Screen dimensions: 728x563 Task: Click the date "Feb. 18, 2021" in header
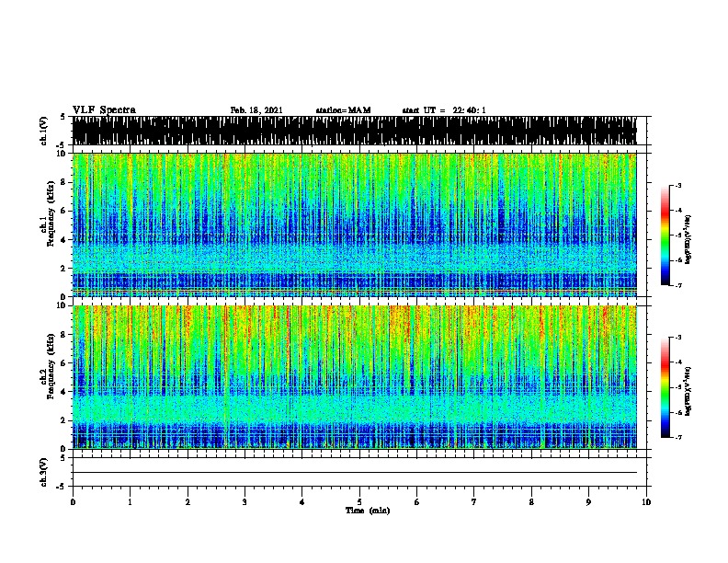point(256,110)
